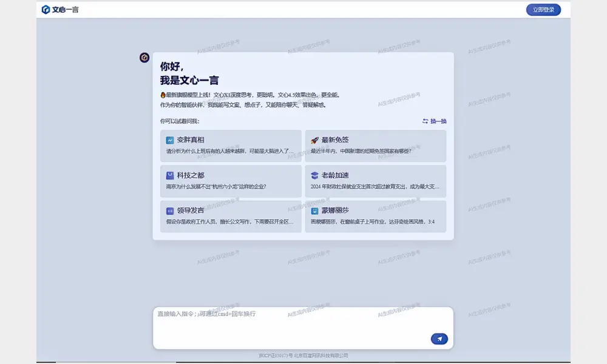Open the 蒙娜丽莎 suggestion card
Screen dimensions: 607x364
[x=376, y=216]
